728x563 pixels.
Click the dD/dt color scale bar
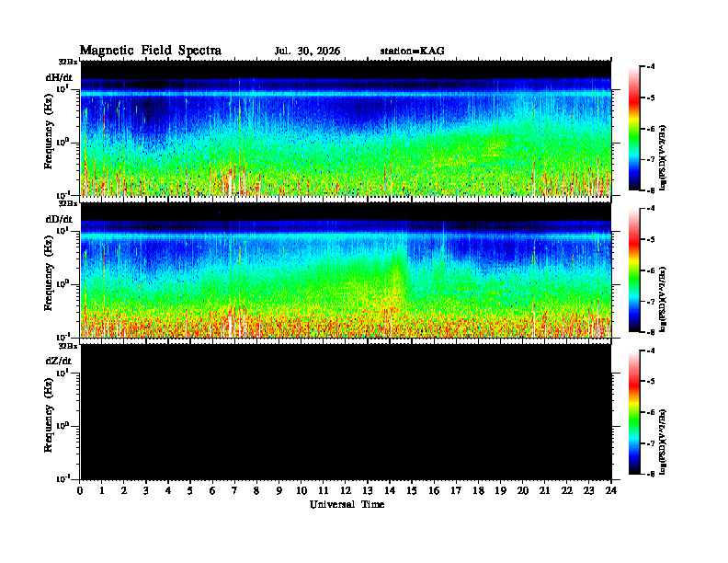(x=634, y=270)
